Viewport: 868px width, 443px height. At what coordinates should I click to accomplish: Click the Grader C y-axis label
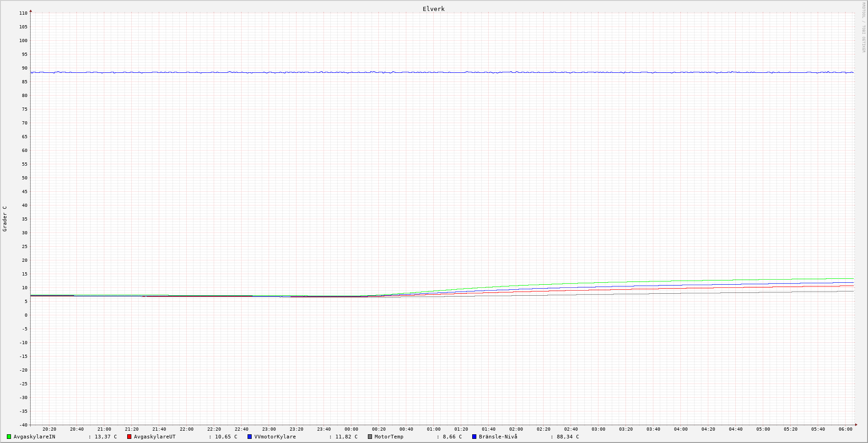tap(5, 218)
